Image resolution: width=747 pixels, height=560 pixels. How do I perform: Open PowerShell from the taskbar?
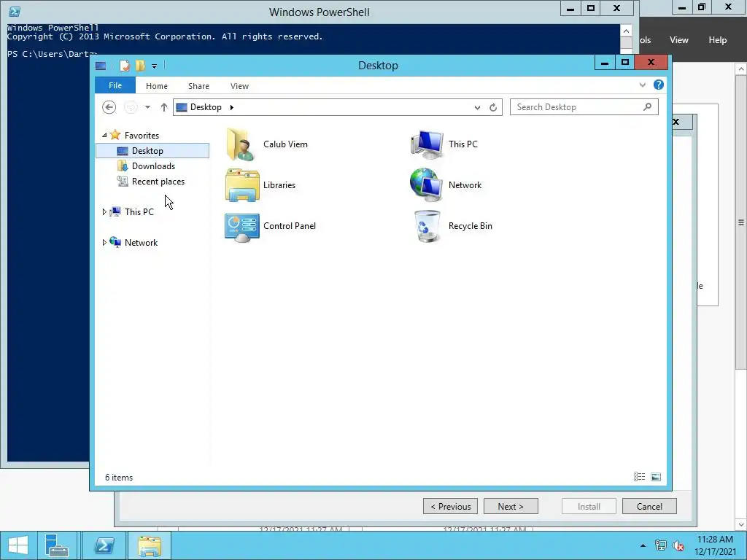[x=104, y=545]
